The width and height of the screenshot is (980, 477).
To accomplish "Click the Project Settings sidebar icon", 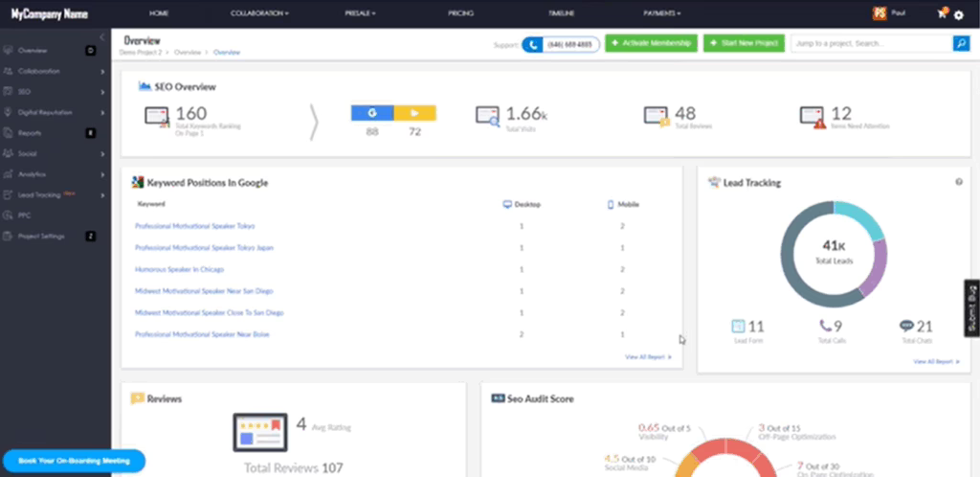I will (x=8, y=237).
